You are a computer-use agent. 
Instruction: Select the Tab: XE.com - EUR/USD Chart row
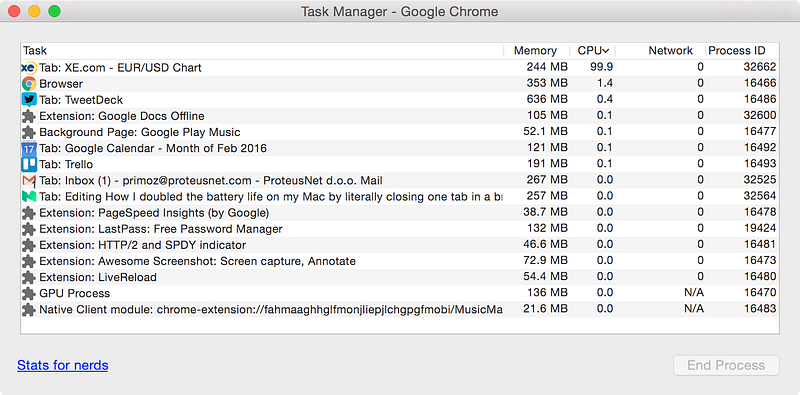tap(399, 67)
